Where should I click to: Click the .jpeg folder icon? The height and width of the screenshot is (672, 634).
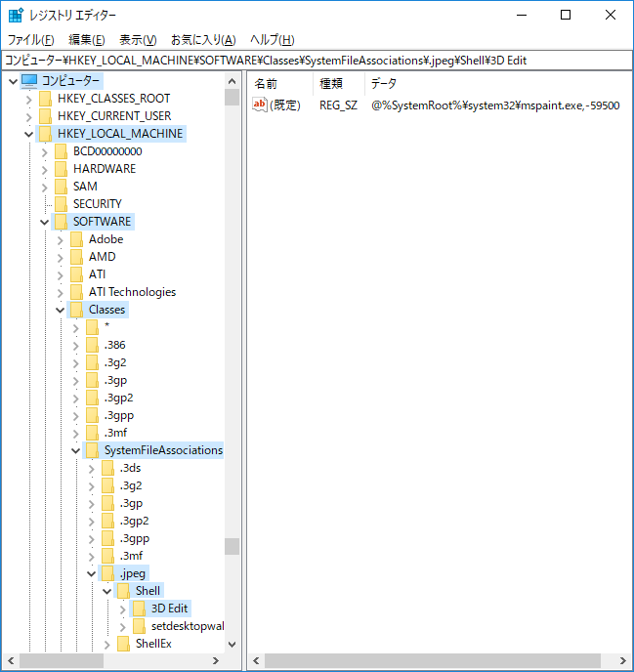[107, 573]
